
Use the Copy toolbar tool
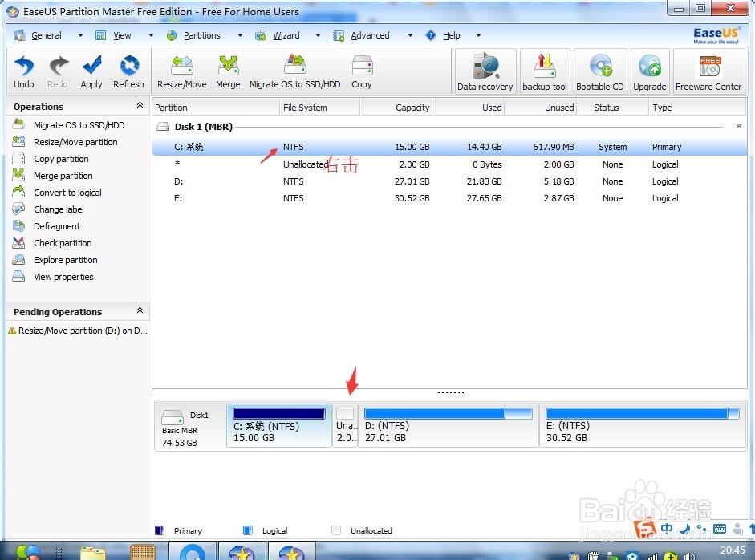click(x=362, y=72)
